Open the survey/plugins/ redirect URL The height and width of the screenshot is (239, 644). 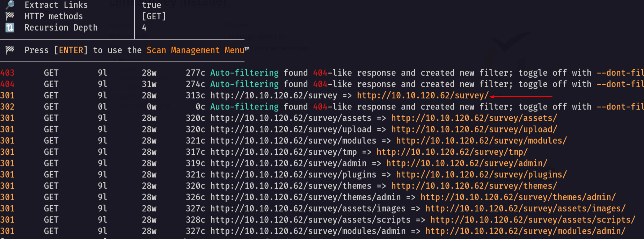click(x=481, y=175)
